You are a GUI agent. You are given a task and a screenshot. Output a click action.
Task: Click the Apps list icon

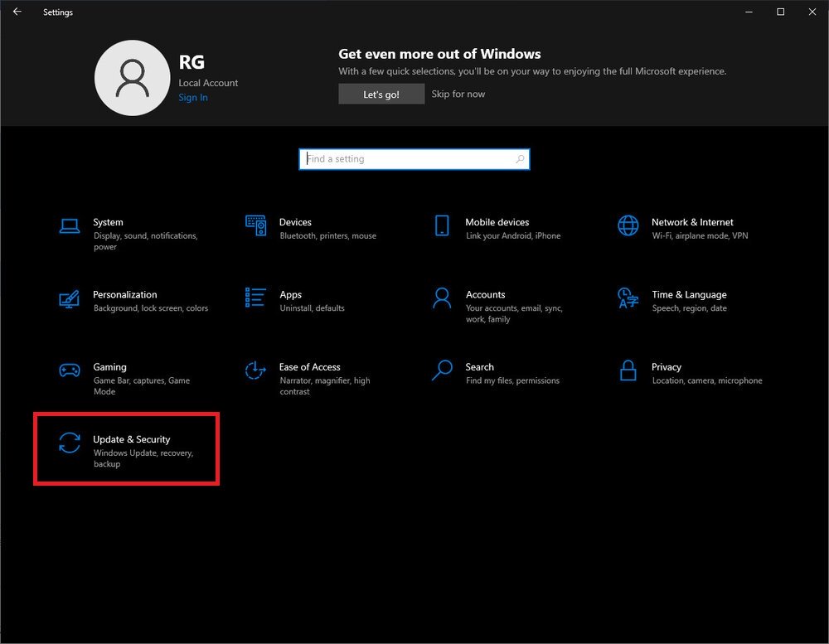coord(255,298)
